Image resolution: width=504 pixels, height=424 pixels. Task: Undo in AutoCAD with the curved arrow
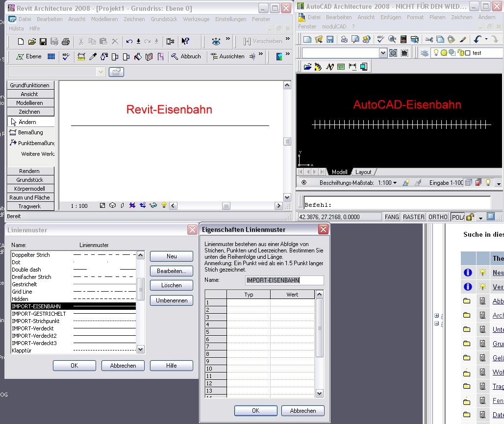coord(478,39)
